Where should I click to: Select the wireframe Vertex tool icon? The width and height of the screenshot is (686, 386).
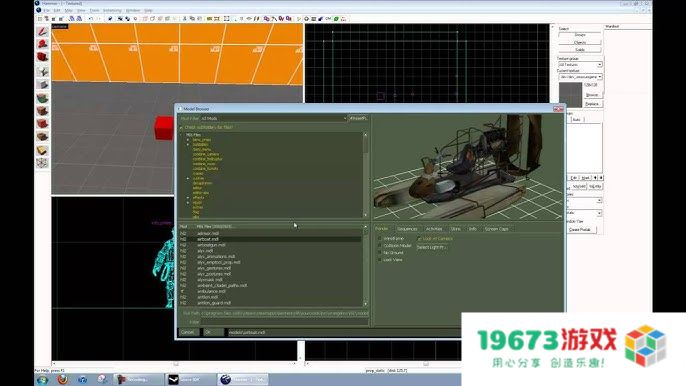[42, 164]
